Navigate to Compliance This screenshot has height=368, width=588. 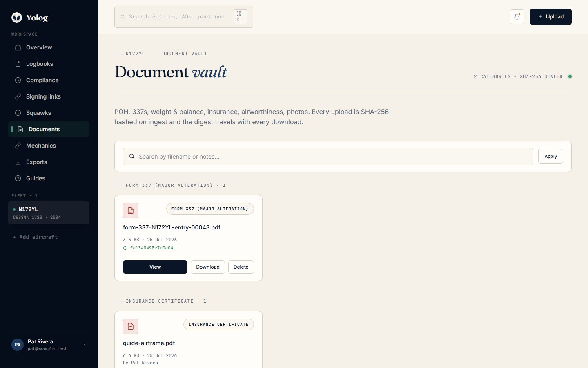49,80
